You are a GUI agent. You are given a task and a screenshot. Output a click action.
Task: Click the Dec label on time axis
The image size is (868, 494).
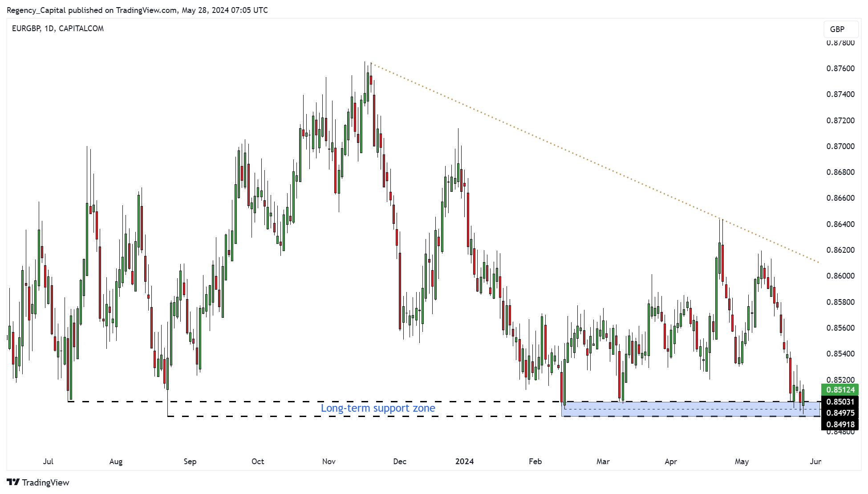coord(400,462)
